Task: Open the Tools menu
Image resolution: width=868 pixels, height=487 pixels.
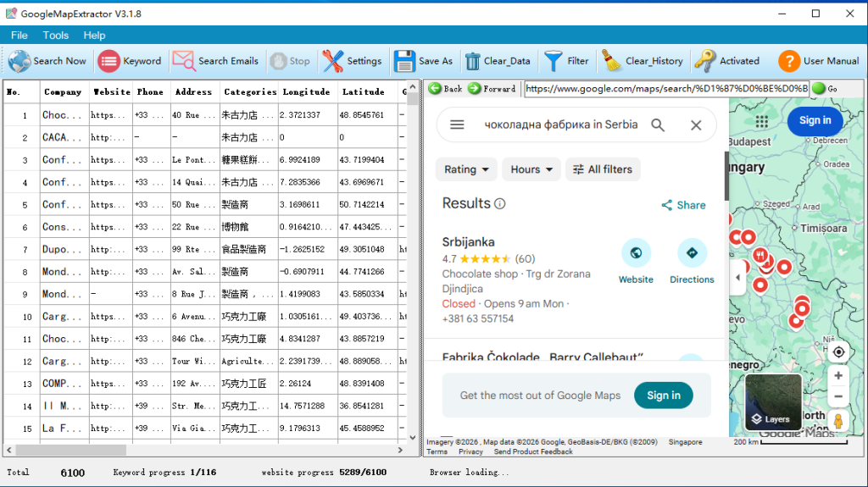Action: (56, 36)
